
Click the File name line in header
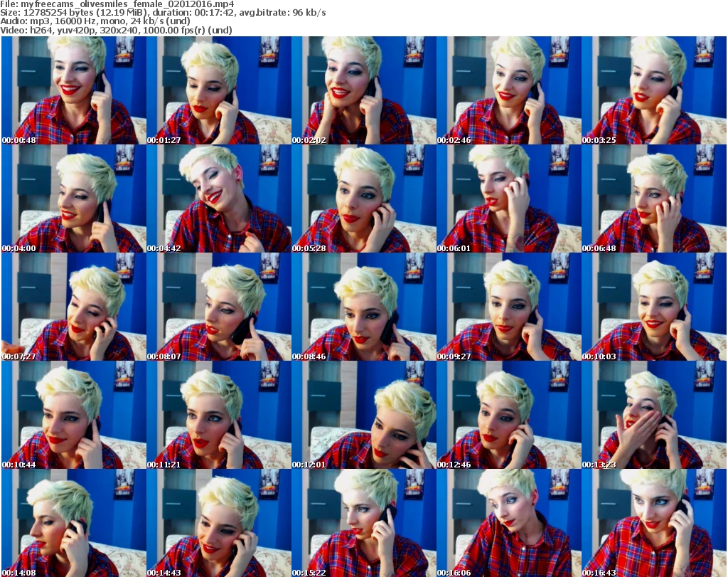(x=117, y=4)
